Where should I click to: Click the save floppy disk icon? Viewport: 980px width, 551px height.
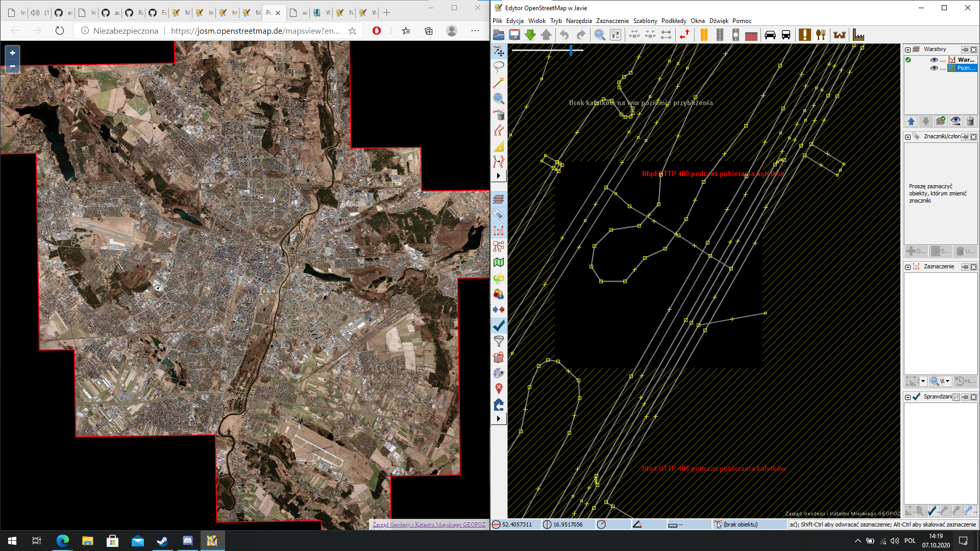[x=514, y=35]
